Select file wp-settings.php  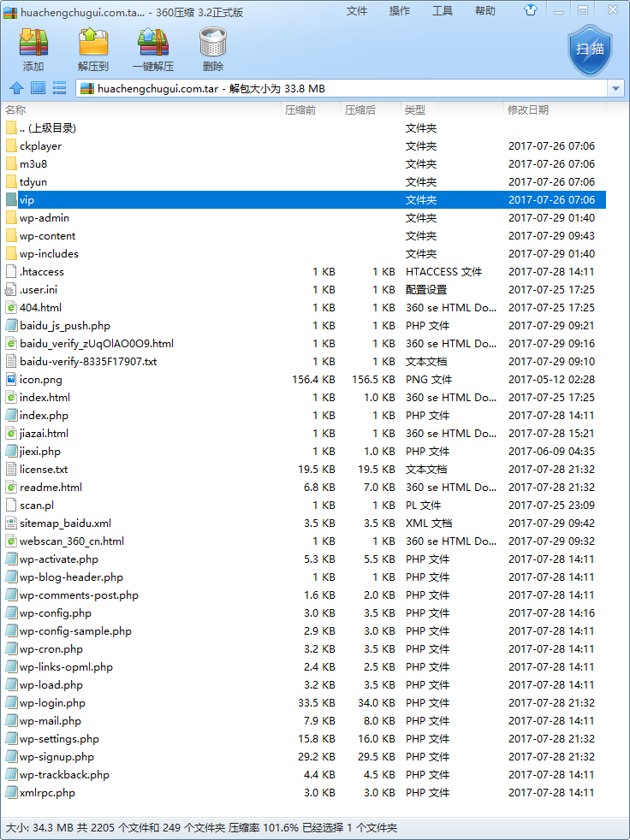point(304,738)
